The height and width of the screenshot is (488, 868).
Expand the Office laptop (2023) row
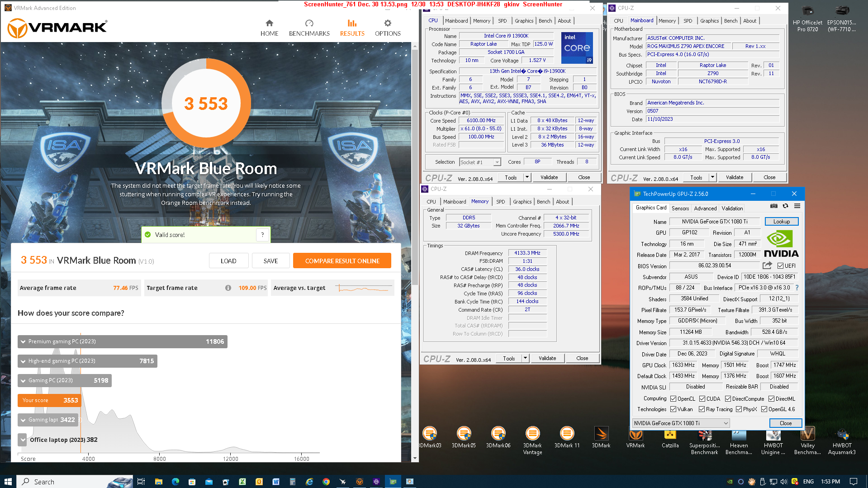(x=23, y=440)
